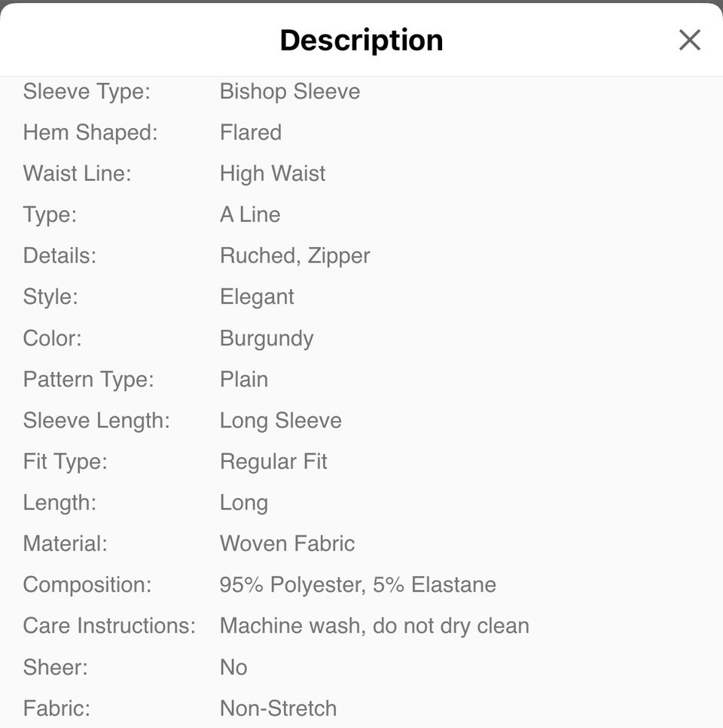Click the Description heading title
This screenshot has height=728, width=723.
click(x=361, y=41)
